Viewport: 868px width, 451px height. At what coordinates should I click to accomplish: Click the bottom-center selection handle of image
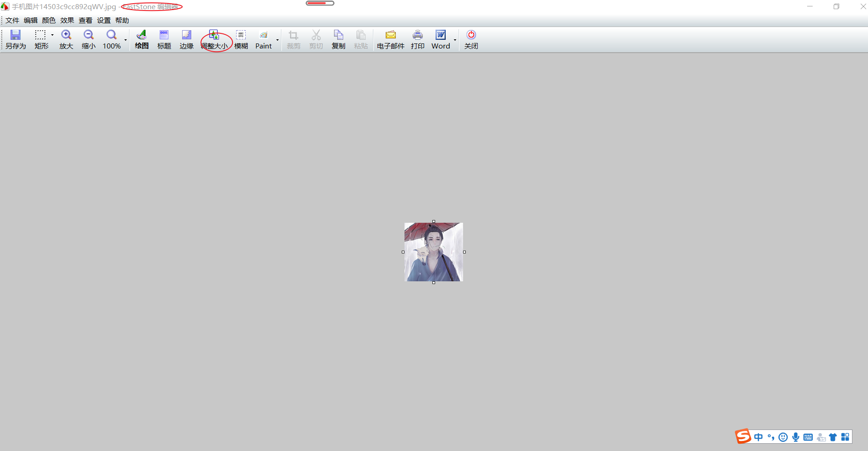coord(434,283)
